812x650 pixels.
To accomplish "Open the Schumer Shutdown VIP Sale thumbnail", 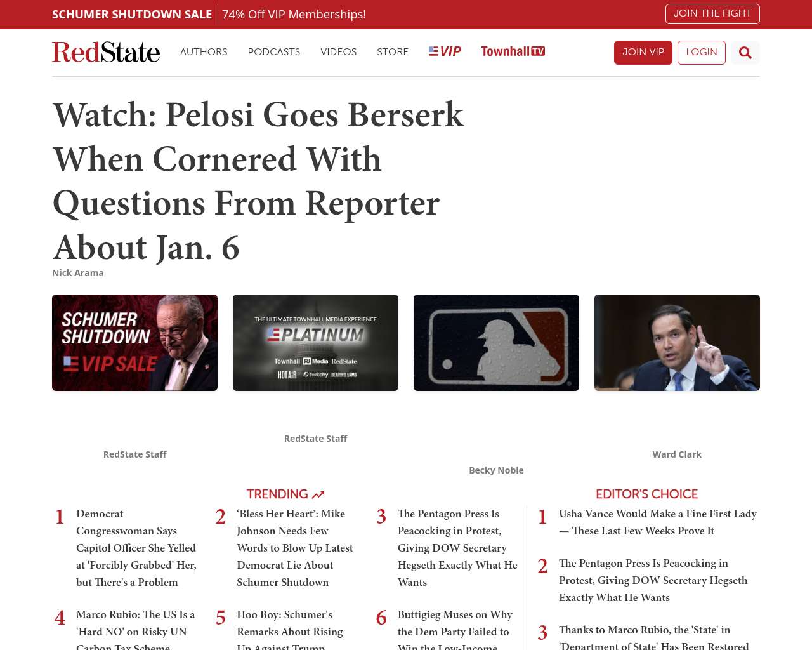I will 134,343.
